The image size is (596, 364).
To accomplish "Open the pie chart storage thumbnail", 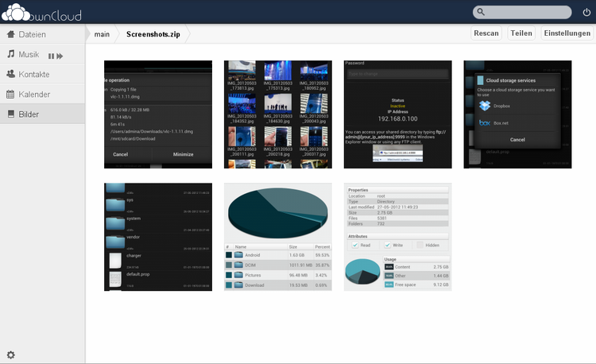I will (277, 237).
